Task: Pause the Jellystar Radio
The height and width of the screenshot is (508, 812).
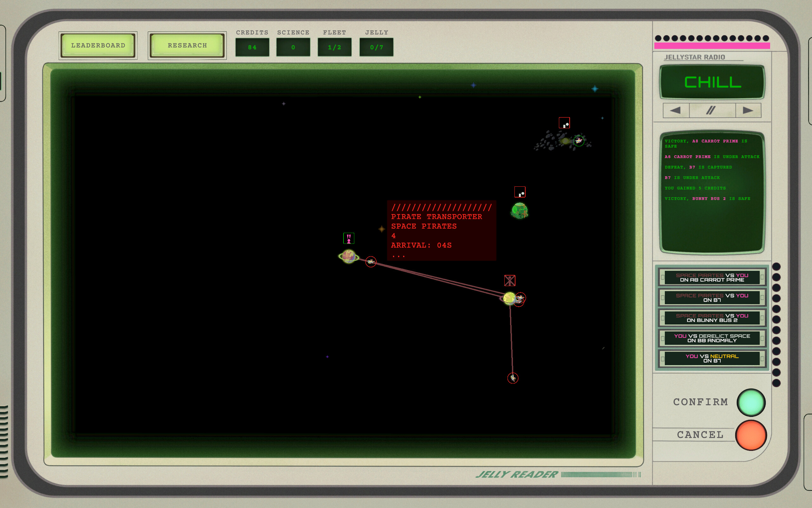Action: 712,110
